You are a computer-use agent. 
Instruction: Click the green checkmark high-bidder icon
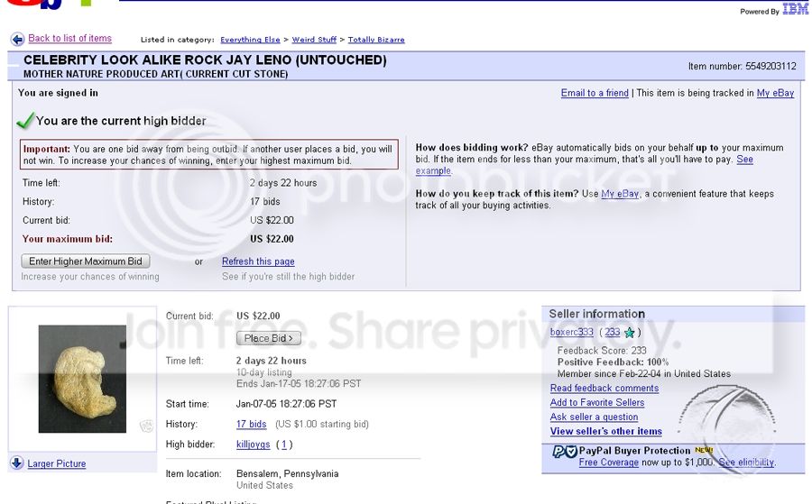pyautogui.click(x=25, y=121)
